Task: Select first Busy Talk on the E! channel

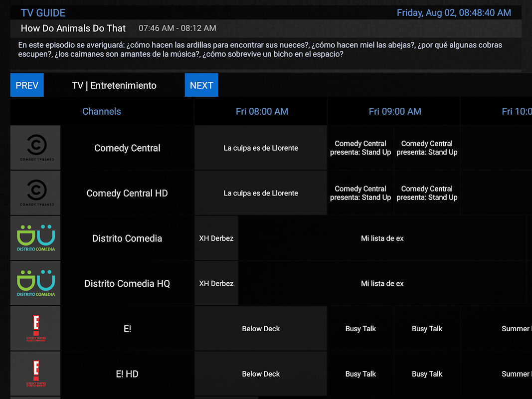Action: [x=360, y=329]
